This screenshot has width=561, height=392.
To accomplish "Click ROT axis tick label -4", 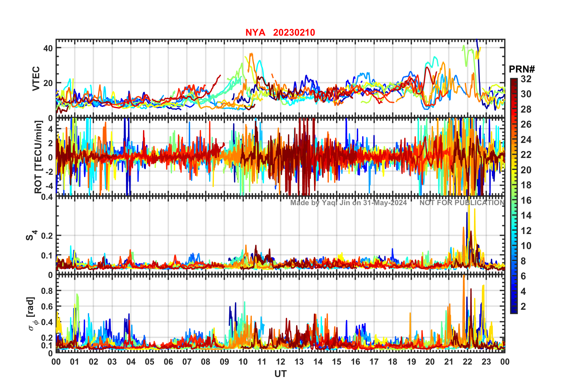I will click(x=49, y=186).
